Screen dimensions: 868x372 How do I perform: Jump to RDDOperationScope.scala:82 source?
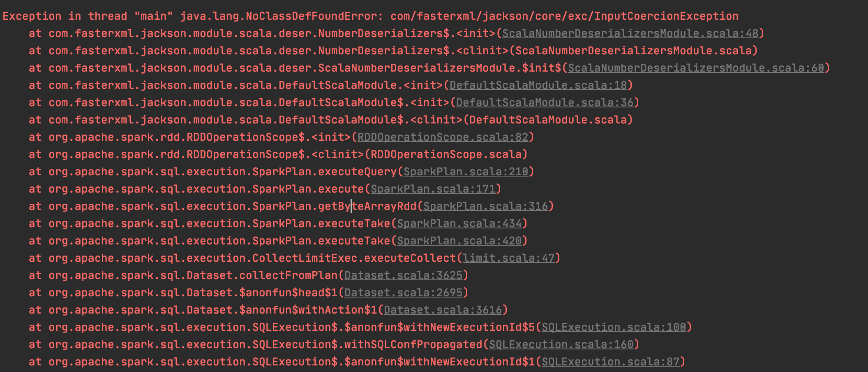point(443,137)
